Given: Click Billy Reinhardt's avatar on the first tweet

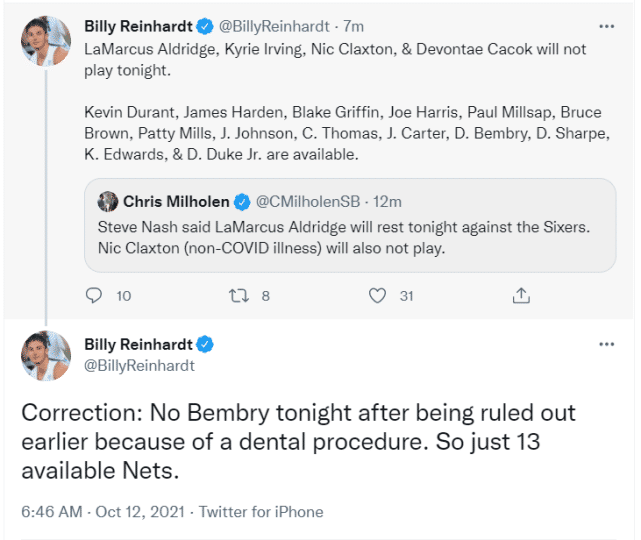Looking at the screenshot, I should [x=46, y=41].
